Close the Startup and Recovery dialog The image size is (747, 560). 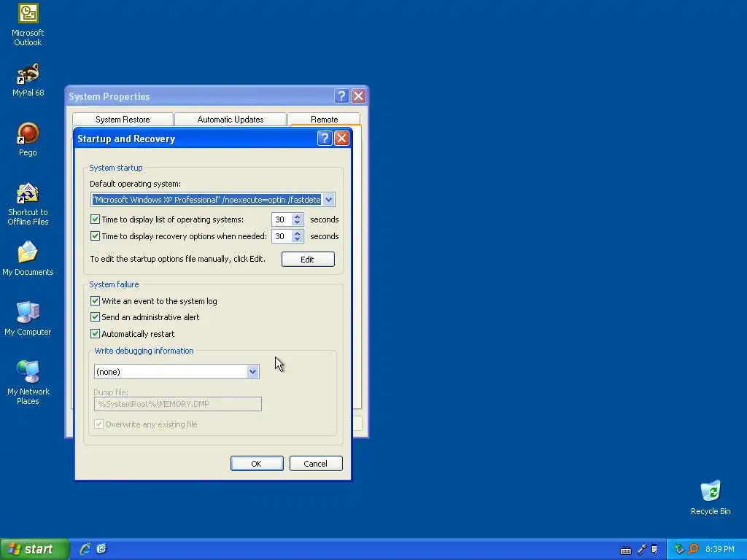pyautogui.click(x=341, y=139)
